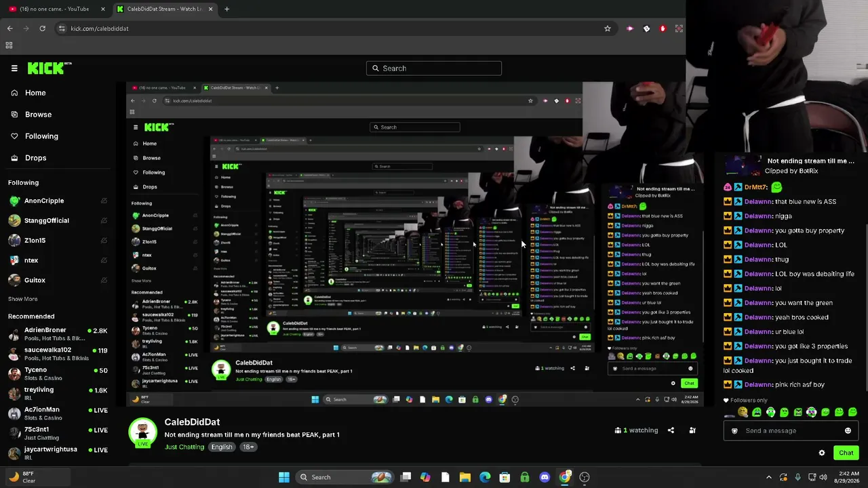View site information icon in address bar

click(x=62, y=28)
